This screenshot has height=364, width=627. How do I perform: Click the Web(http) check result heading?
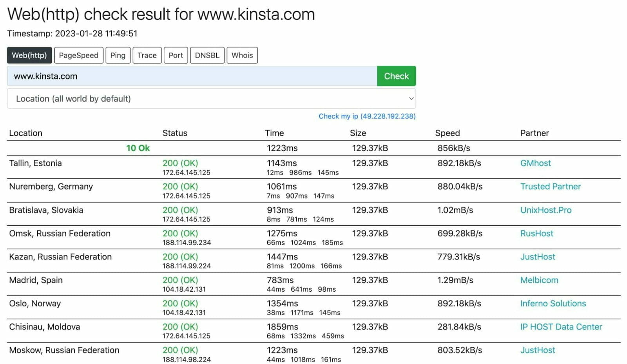(x=161, y=14)
